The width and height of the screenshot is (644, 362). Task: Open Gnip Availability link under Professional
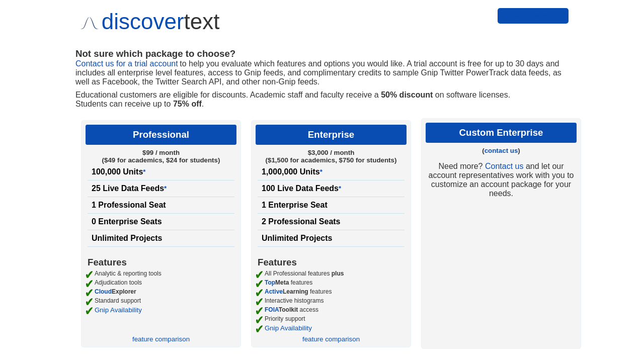coord(118,310)
